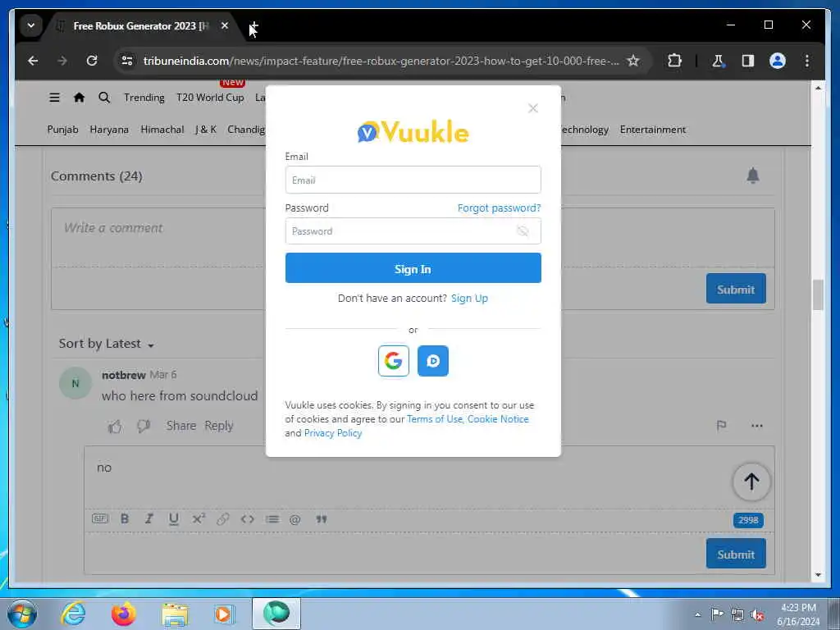This screenshot has height=630, width=840.
Task: Open the site search icon
Action: click(104, 98)
